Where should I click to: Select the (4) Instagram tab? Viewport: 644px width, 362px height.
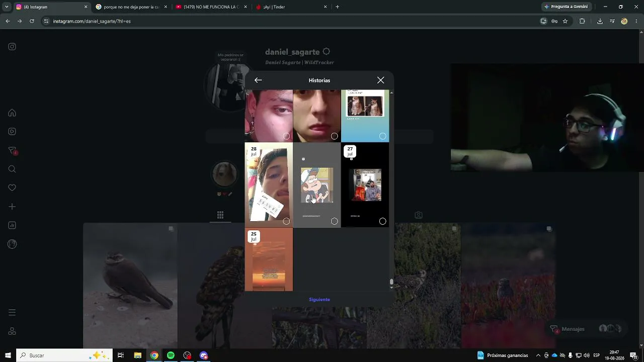51,7
